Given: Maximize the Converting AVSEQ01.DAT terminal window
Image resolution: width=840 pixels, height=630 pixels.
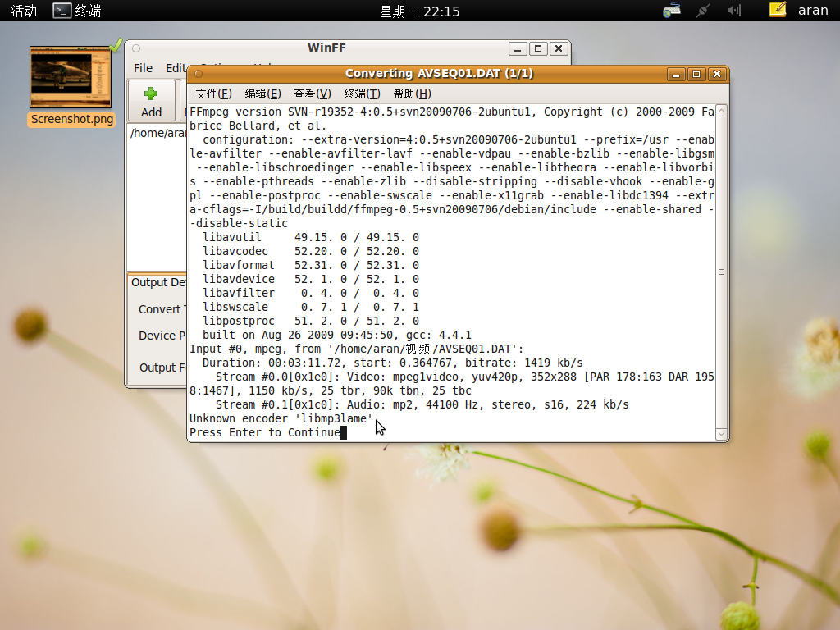Looking at the screenshot, I should coord(696,74).
